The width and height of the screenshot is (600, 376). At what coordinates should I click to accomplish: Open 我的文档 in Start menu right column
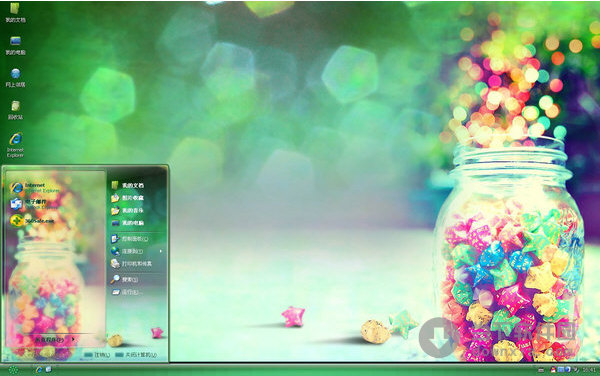tap(128, 185)
